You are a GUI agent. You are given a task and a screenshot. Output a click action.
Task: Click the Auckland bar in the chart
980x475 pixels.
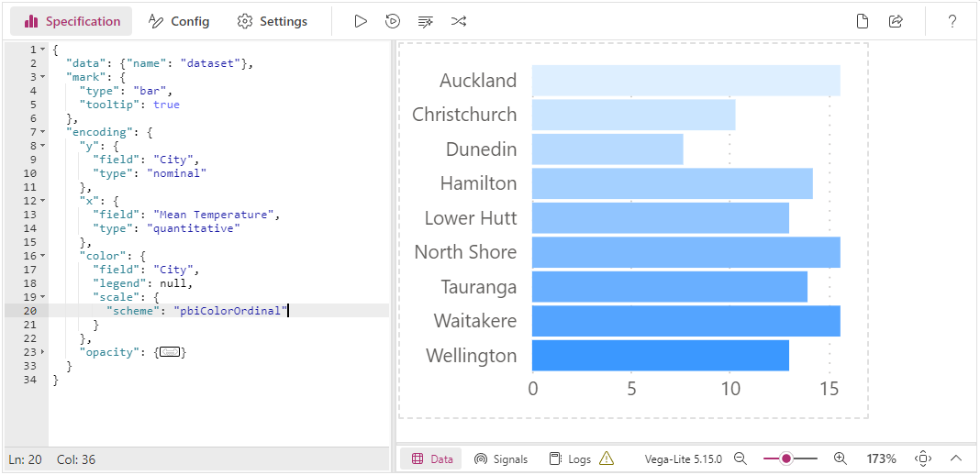[685, 80]
